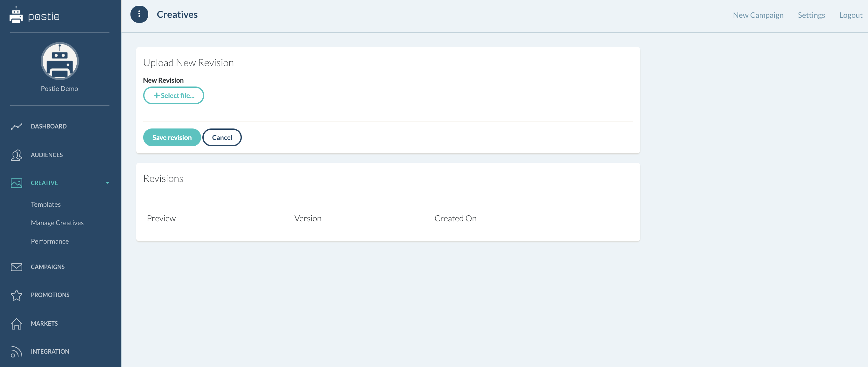Click the Integration feed icon
This screenshot has height=367, width=868.
[x=16, y=351]
